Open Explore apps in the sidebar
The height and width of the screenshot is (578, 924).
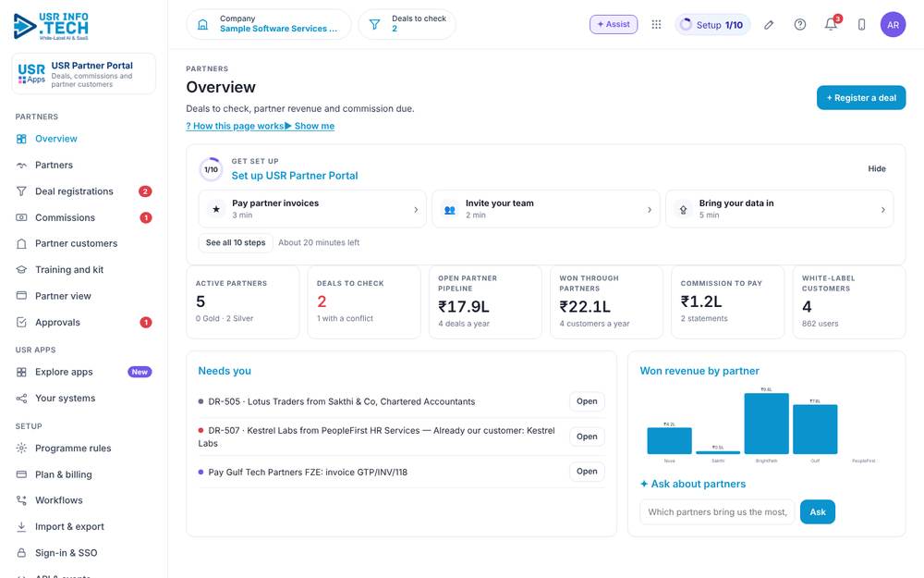(x=84, y=372)
